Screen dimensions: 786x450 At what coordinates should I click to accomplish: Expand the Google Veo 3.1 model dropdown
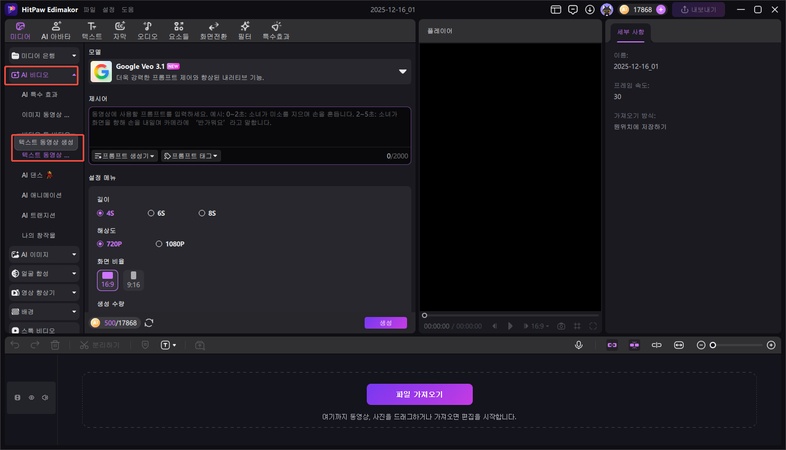(402, 72)
